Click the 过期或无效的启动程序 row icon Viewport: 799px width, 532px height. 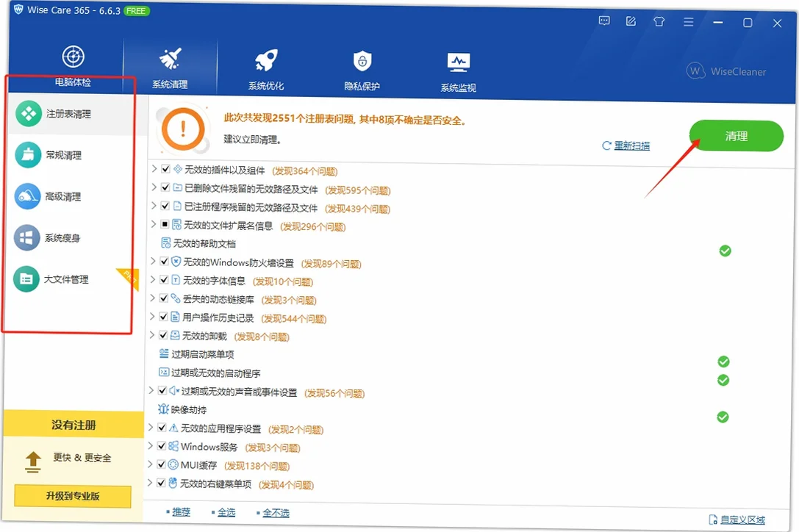click(x=164, y=372)
